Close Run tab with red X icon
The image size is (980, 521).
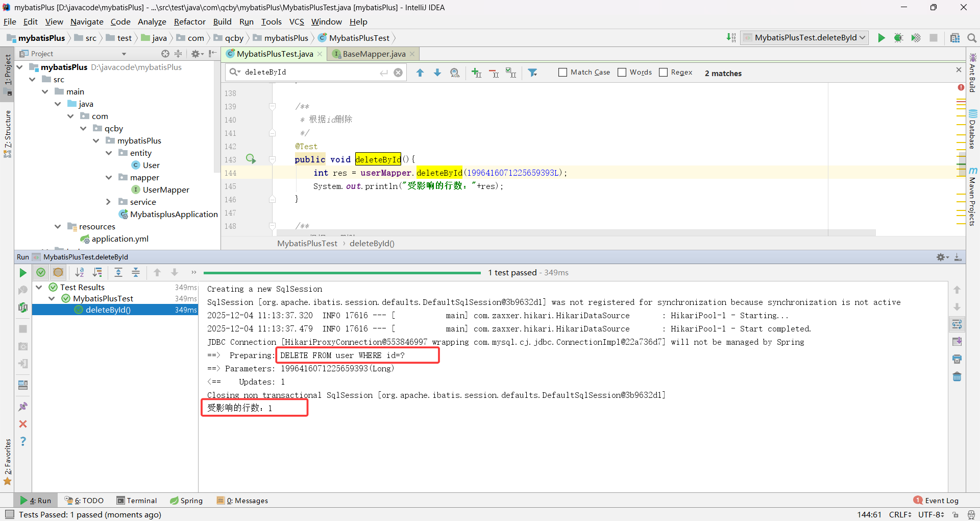coord(23,424)
